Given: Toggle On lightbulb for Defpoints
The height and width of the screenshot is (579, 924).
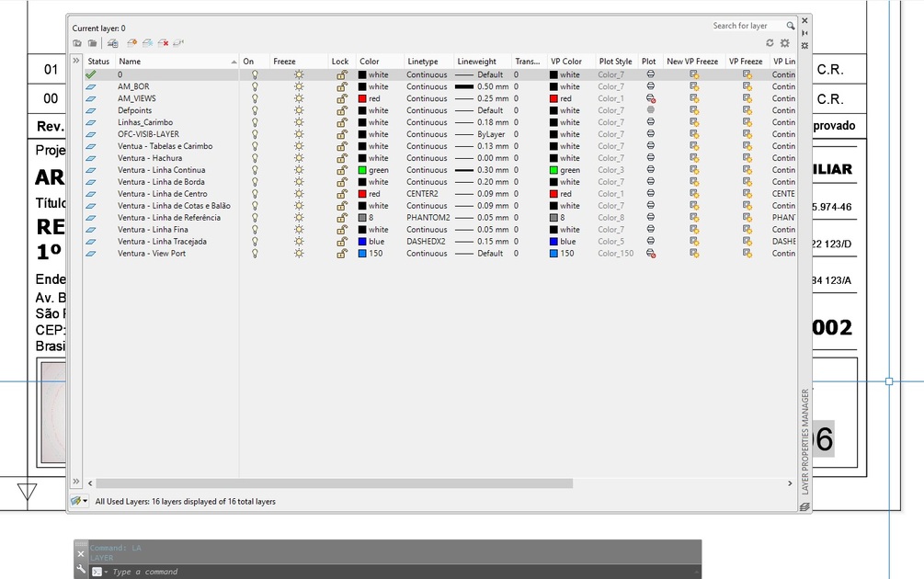Looking at the screenshot, I should coord(255,110).
